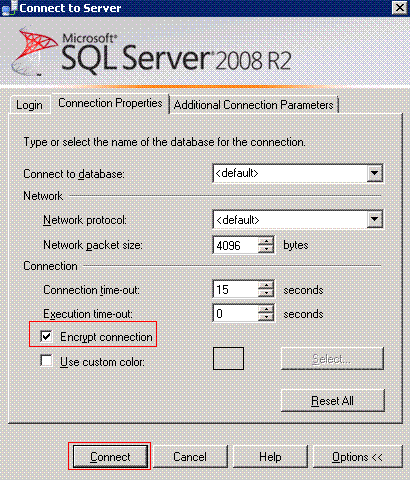Click the 'Network protocol:' label
Image resolution: width=410 pixels, height=480 pixels.
tap(85, 220)
